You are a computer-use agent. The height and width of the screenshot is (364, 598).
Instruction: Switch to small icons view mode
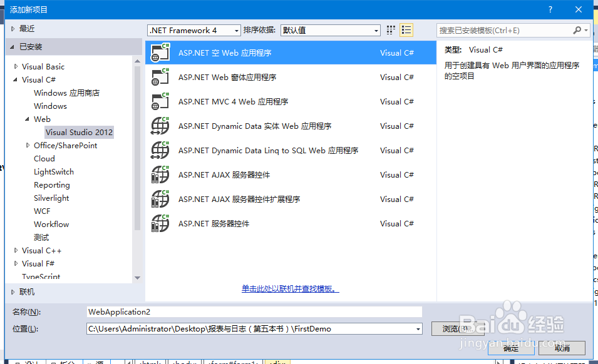coord(390,29)
